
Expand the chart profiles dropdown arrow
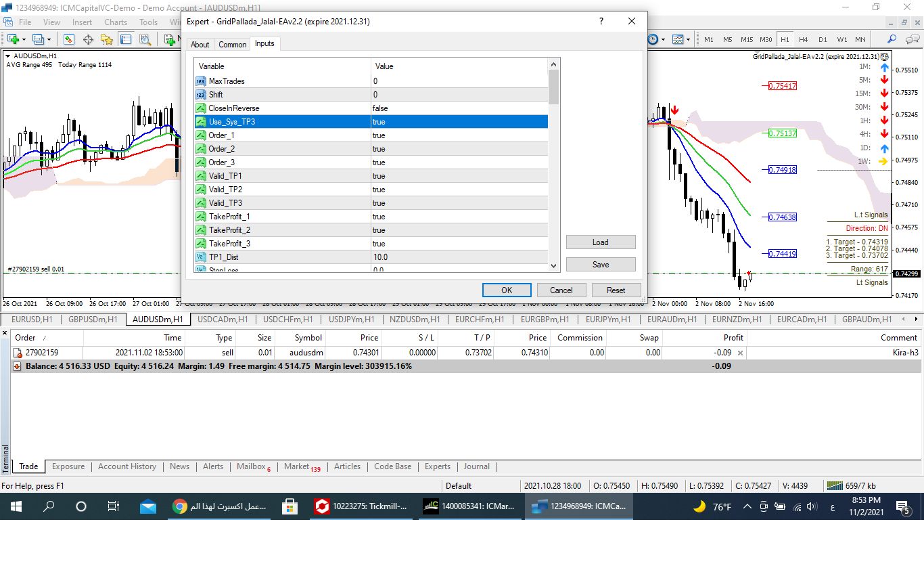pos(50,39)
